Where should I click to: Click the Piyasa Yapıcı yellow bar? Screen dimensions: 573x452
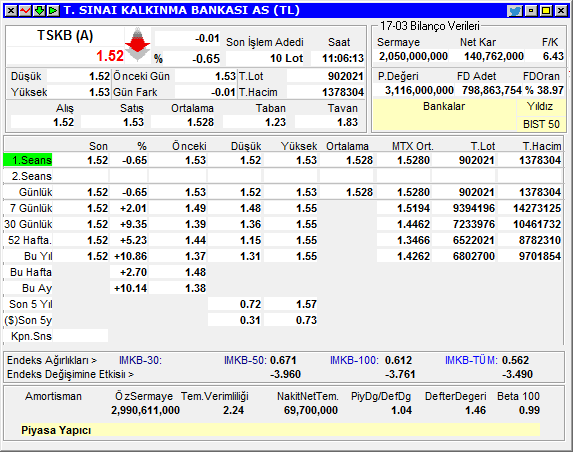click(x=280, y=430)
